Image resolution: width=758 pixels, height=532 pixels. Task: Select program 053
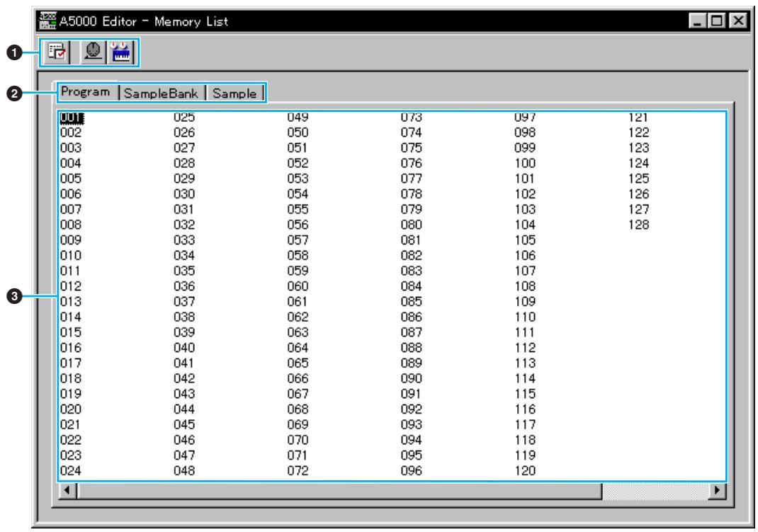point(298,179)
